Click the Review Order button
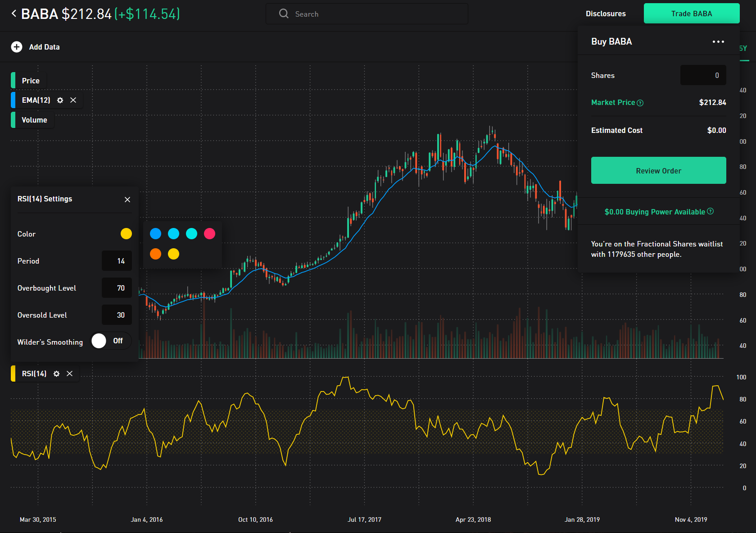Screen dimensions: 756x533 pyautogui.click(x=658, y=170)
